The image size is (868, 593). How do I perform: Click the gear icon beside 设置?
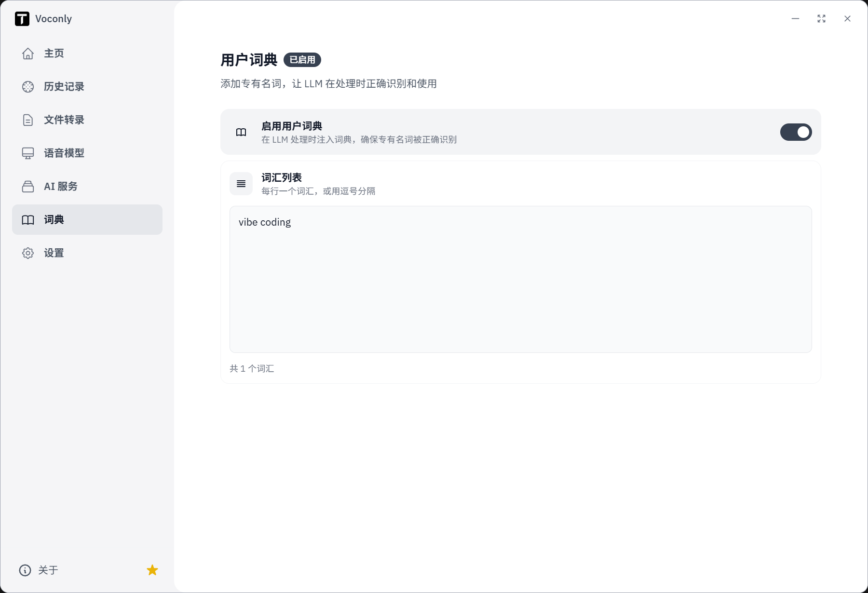pyautogui.click(x=28, y=253)
